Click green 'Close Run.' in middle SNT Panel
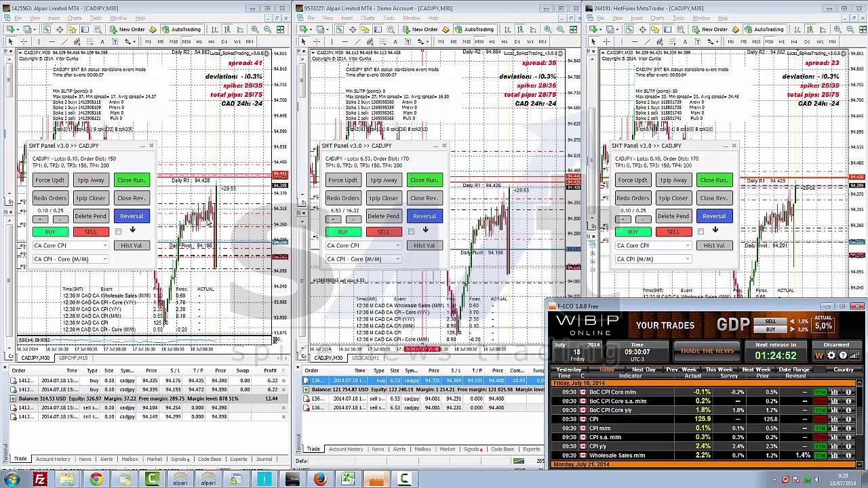This screenshot has height=488, width=868. [424, 180]
